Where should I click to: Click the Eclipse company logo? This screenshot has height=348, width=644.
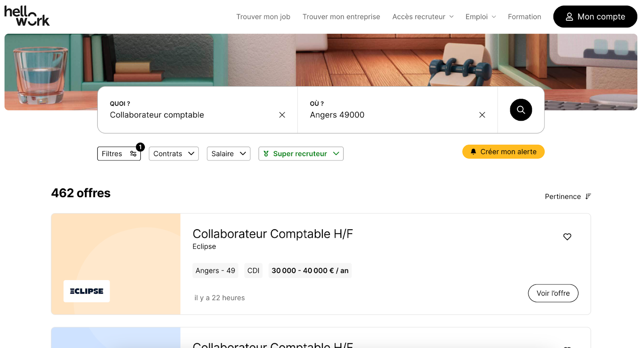[87, 291]
